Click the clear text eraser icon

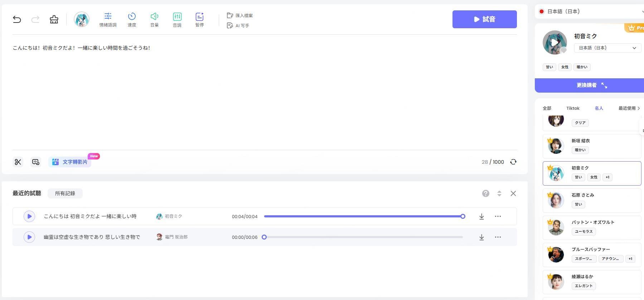coord(54,19)
